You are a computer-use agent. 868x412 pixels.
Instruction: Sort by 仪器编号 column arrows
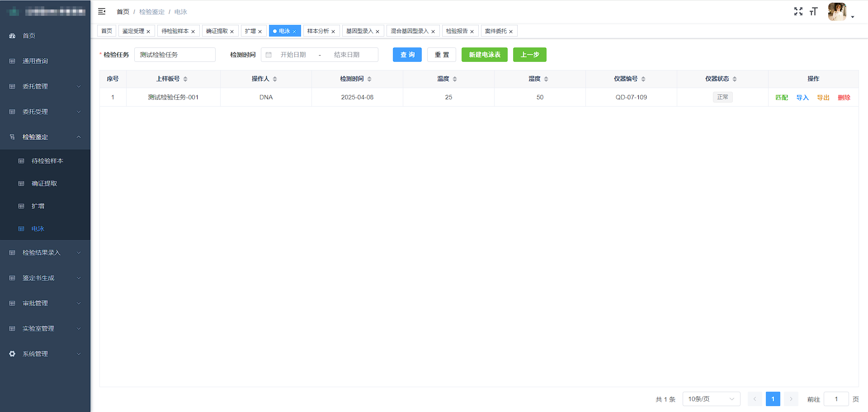643,79
